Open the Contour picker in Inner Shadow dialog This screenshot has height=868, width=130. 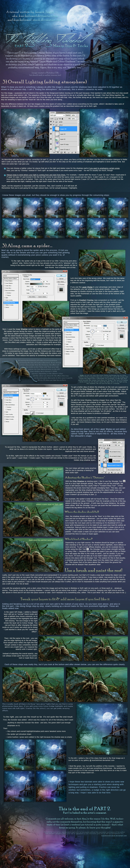93,345
